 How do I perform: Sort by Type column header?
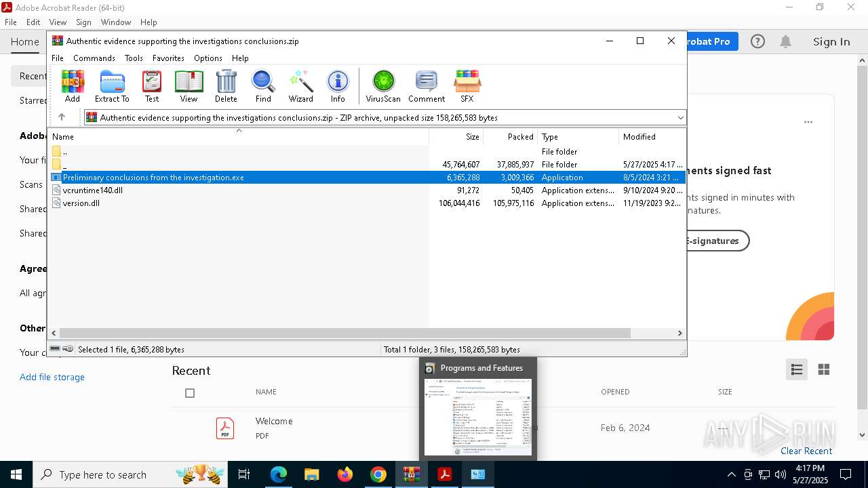578,137
